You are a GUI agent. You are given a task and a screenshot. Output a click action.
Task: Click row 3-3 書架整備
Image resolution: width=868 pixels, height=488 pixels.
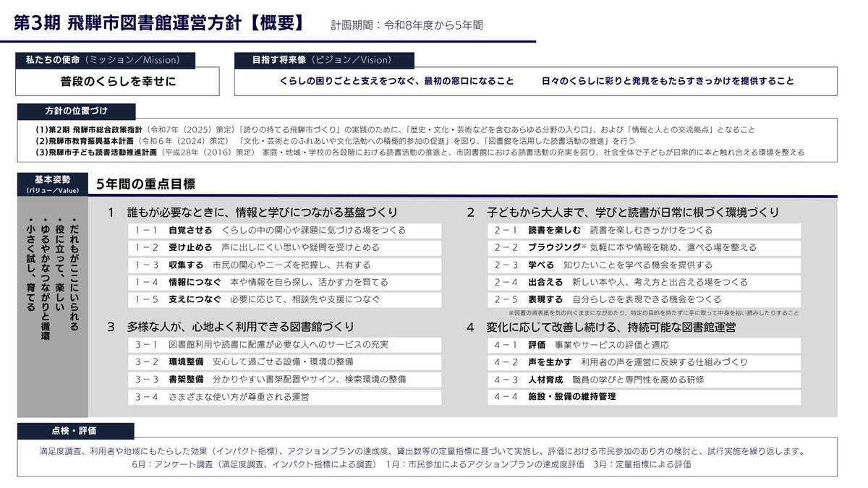pyautogui.click(x=285, y=379)
